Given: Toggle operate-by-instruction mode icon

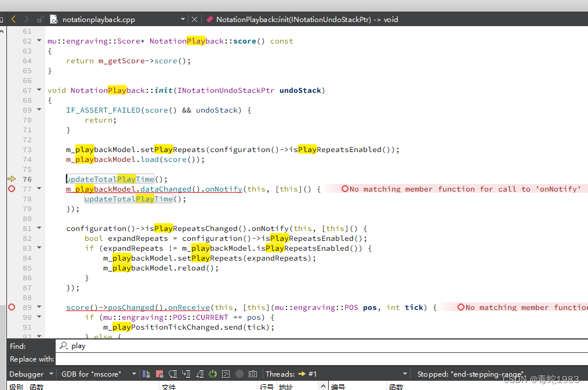Looking at the screenshot, I should pyautogui.click(x=226, y=374).
